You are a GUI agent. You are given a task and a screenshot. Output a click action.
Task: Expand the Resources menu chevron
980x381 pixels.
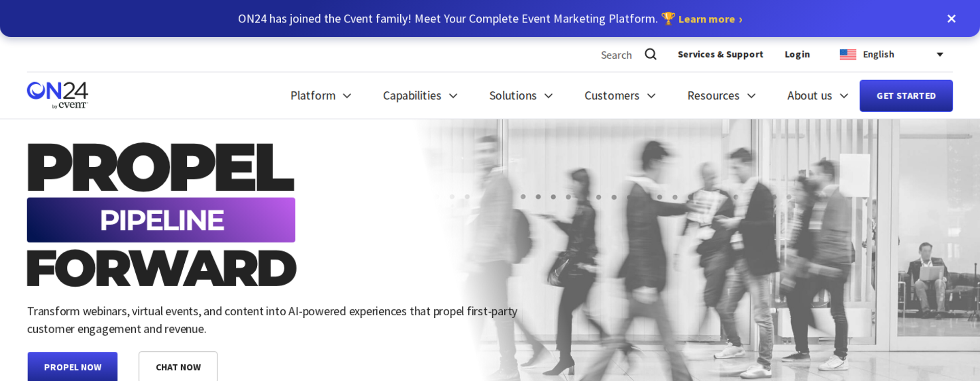coord(751,96)
